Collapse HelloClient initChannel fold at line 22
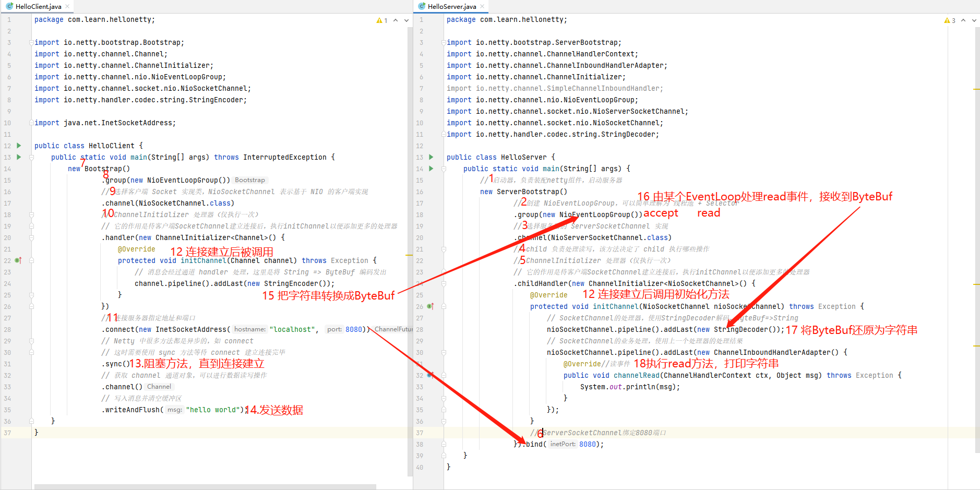Viewport: 980px width, 490px height. pos(32,260)
